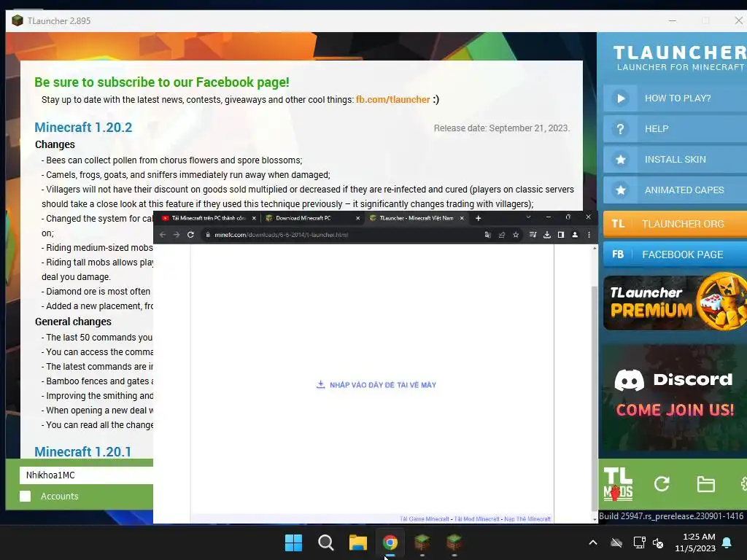Switch to 'Tải Minecraft trên PC thành công' tab

(x=208, y=218)
